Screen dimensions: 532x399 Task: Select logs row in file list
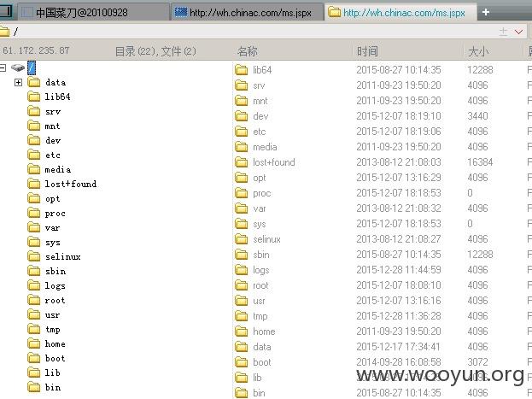[x=382, y=270]
